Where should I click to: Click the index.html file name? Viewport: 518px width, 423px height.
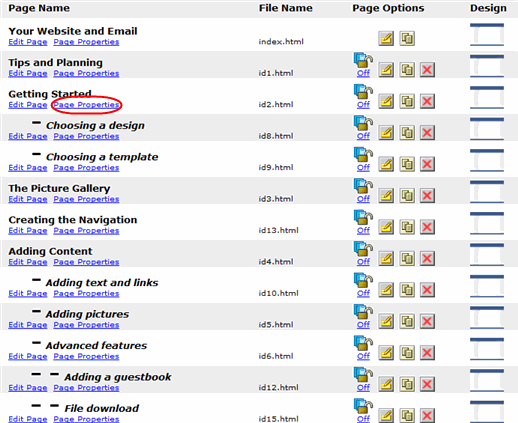point(281,42)
